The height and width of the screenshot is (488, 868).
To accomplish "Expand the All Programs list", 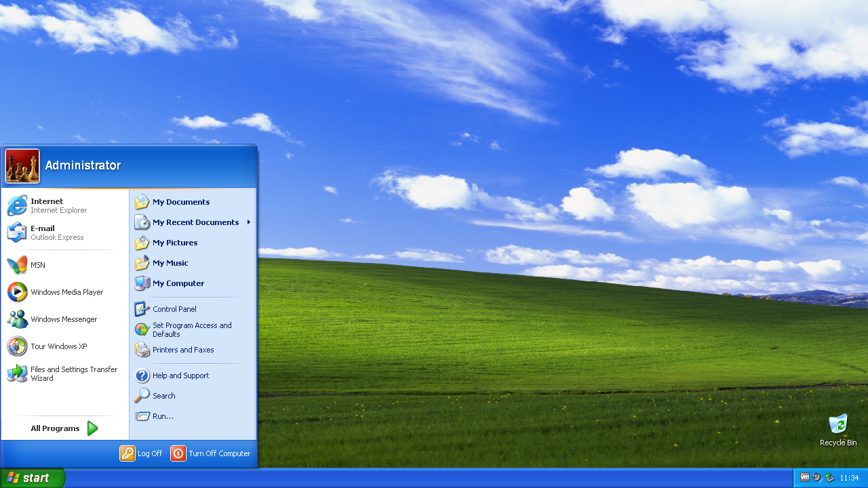I will 64,428.
